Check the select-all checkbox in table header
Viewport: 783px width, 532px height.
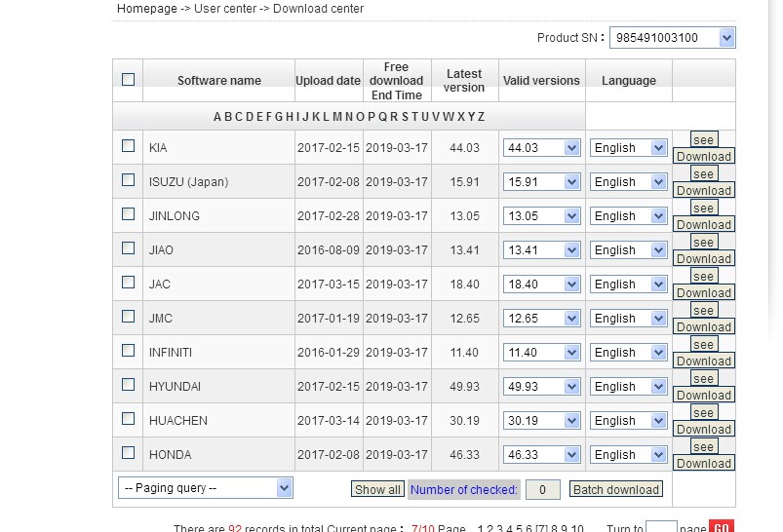129,79
